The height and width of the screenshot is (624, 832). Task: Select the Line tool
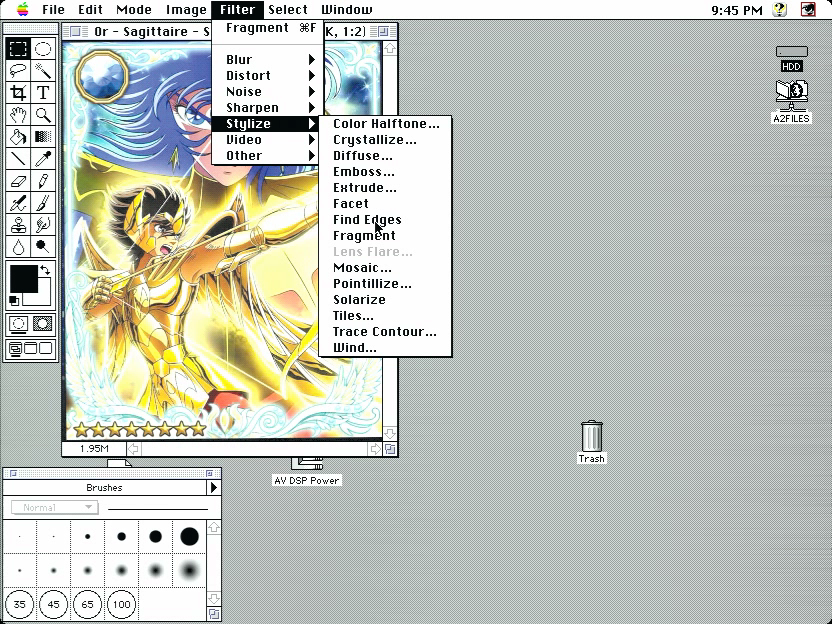pyautogui.click(x=18, y=159)
